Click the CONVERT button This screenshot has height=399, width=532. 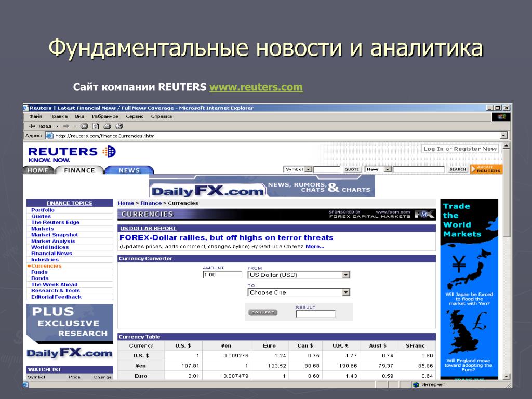pyautogui.click(x=262, y=312)
